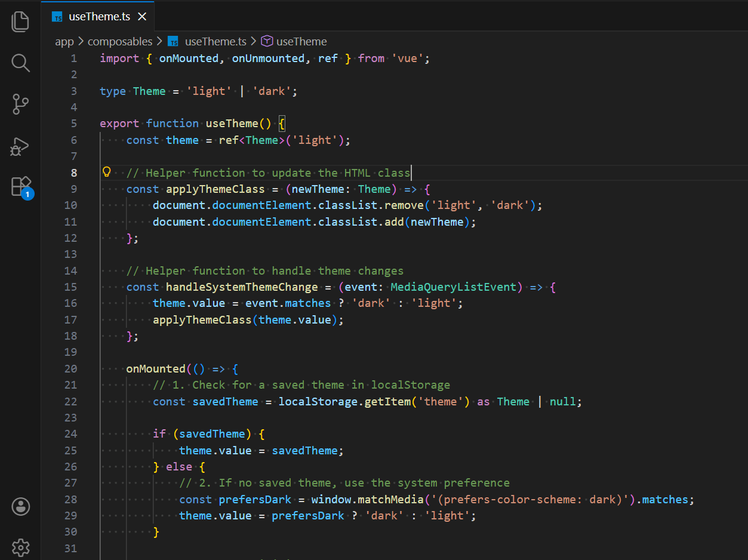Open the Extensions view with the update badge

[21, 187]
